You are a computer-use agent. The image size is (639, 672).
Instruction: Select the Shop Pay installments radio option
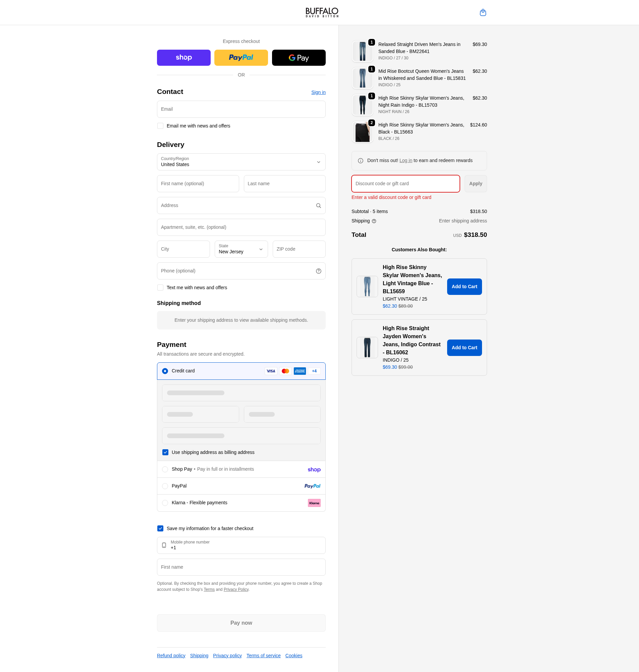[x=165, y=469]
